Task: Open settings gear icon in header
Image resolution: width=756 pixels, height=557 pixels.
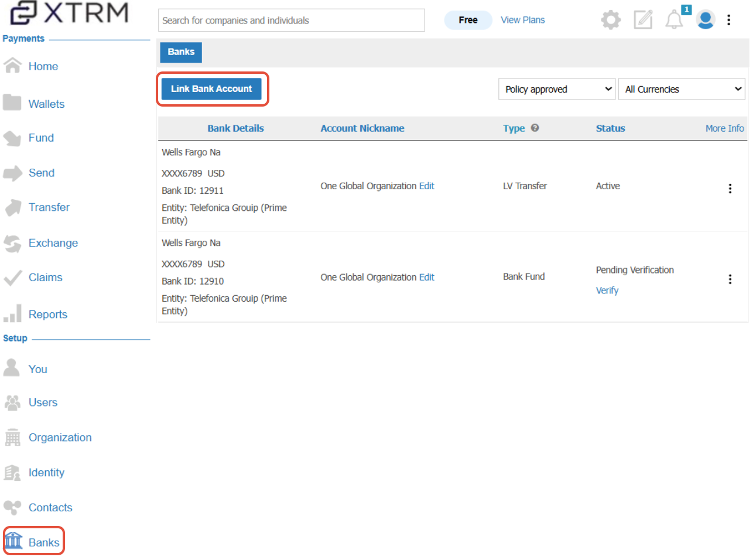Action: pyautogui.click(x=611, y=20)
